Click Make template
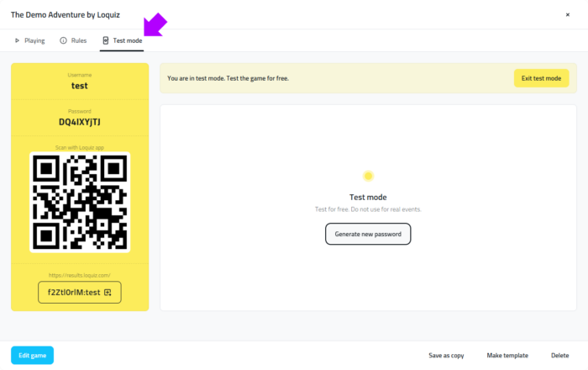Image resolution: width=588 pixels, height=370 pixels. [507, 356]
